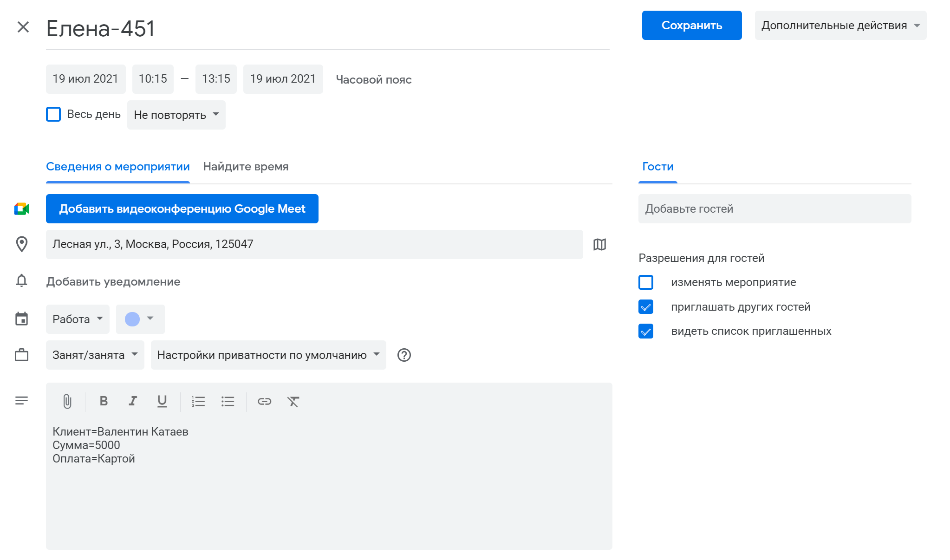Viewport: 950px width, 560px height.
Task: Insert a link in description
Action: pos(265,401)
